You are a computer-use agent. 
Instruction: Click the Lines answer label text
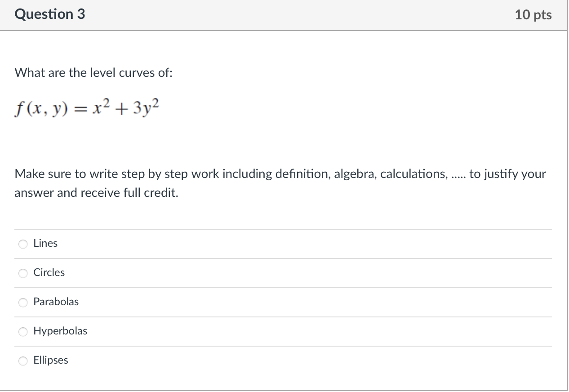click(45, 243)
